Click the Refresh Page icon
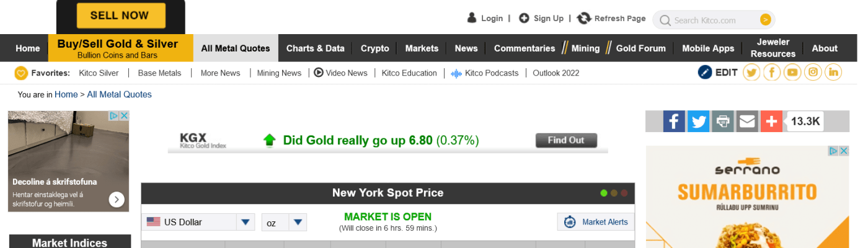This screenshot has height=248, width=868. 583,19
